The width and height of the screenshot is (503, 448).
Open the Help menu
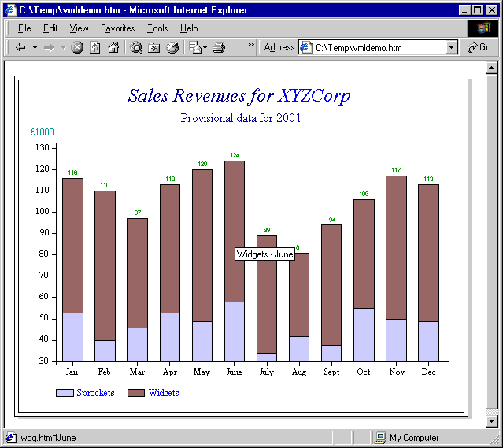(x=189, y=28)
